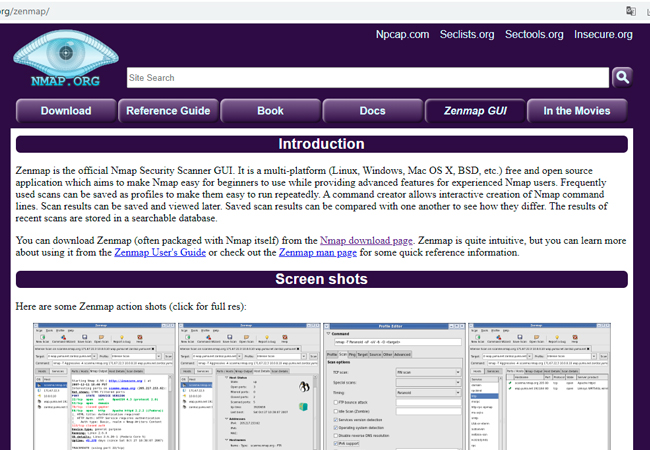Screen dimensions: 650x450
Task: Open second Zenmap screenshot showing host details
Action: tap(249, 386)
